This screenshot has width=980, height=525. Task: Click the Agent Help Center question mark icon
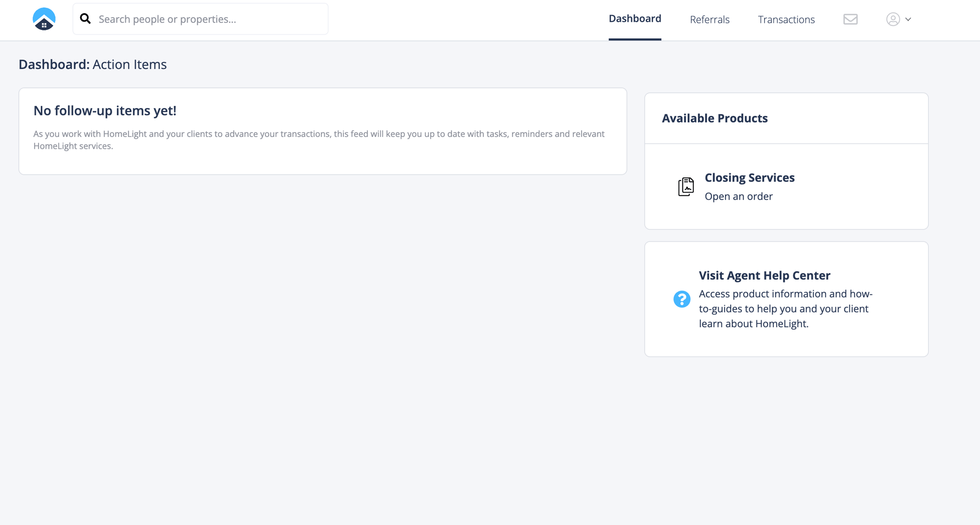coord(681,299)
